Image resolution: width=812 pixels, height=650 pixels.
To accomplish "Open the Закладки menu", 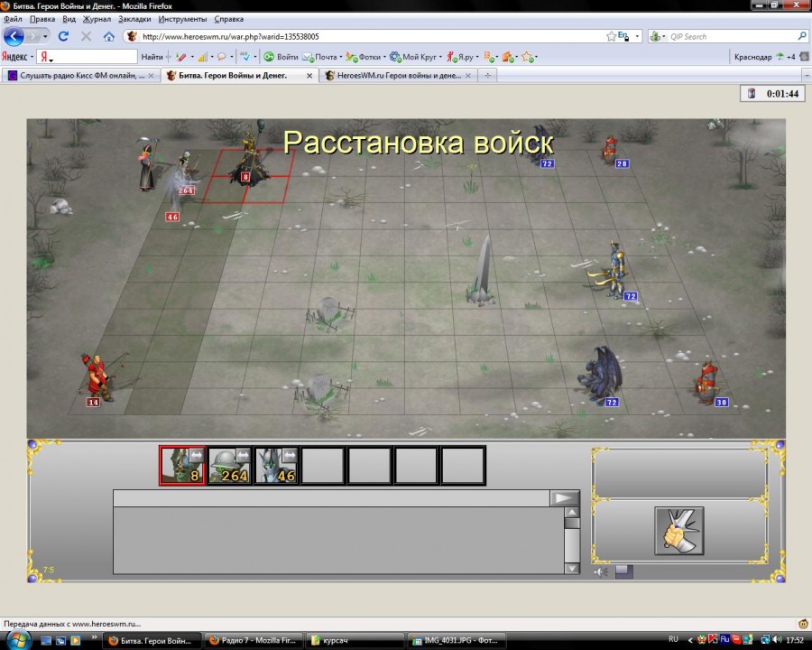I will pos(134,19).
